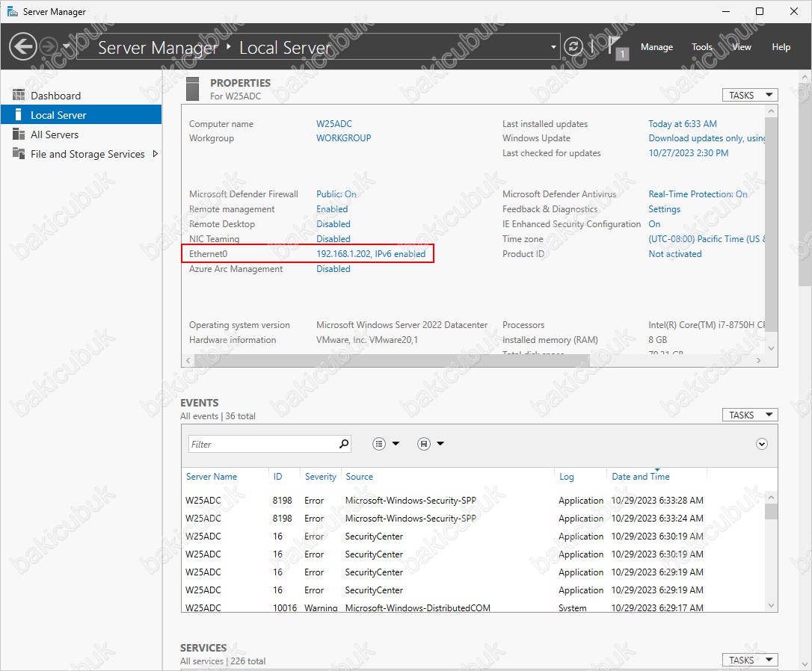Select Local Server in the sidebar
The image size is (812, 671).
point(81,115)
